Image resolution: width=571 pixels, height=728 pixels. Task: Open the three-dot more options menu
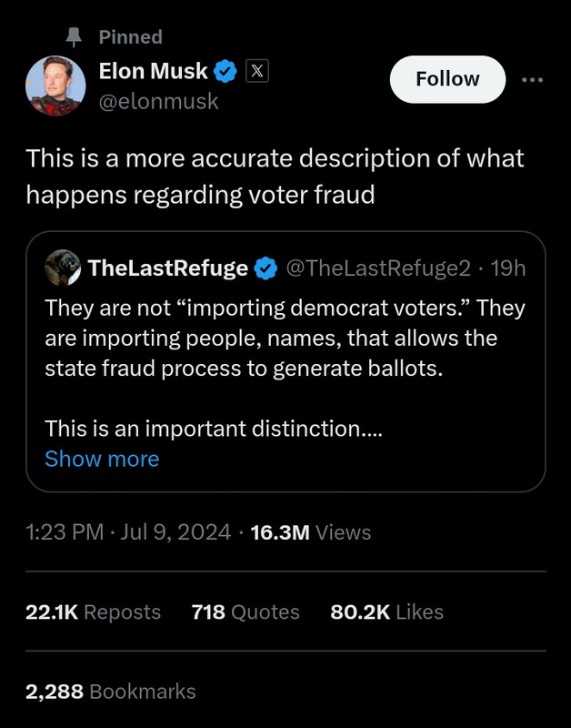point(532,79)
